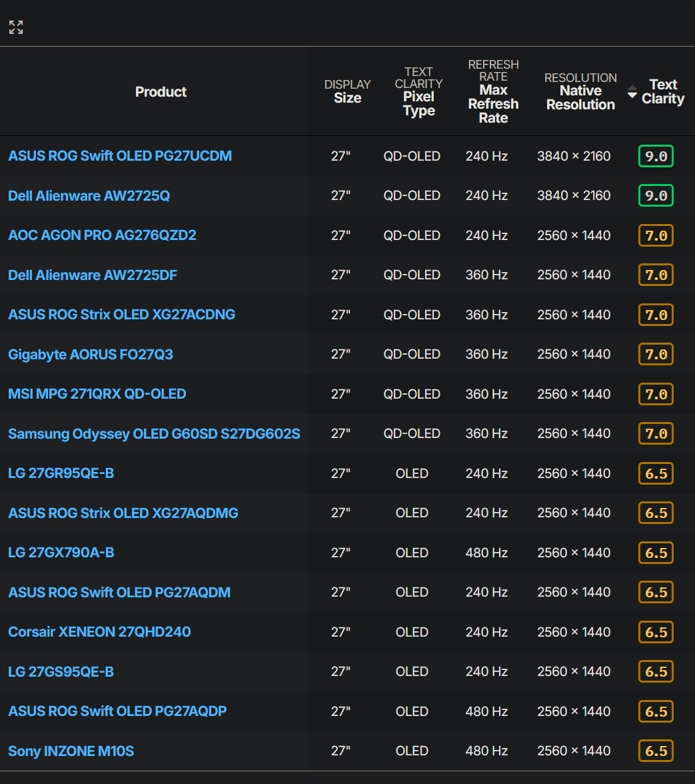Viewport: 695px width, 784px height.
Task: Click 240 Hz refresh rate for Corsair XENEON
Action: point(486,632)
